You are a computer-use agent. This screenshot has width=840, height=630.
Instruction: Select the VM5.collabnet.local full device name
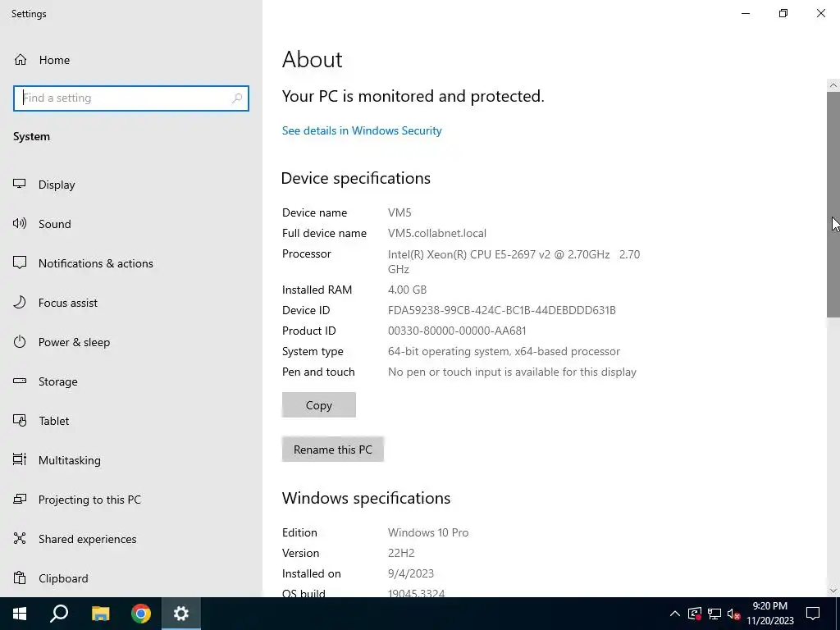(x=437, y=234)
